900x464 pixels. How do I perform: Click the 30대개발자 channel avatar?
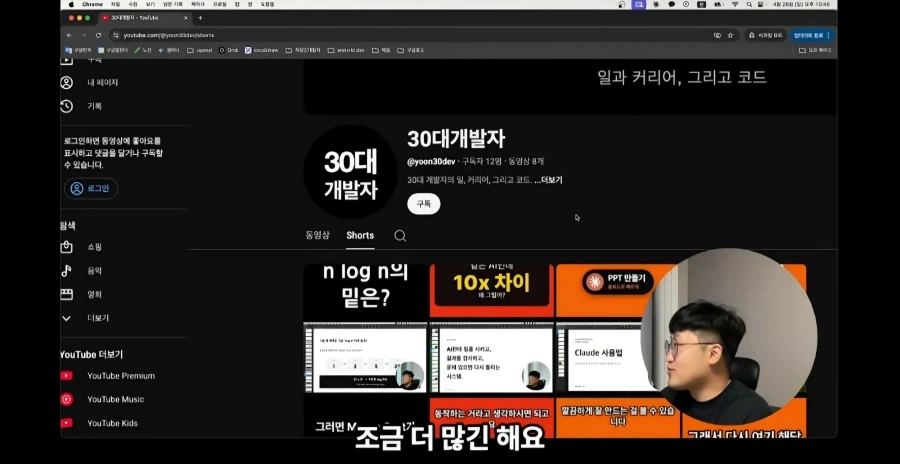click(x=350, y=172)
